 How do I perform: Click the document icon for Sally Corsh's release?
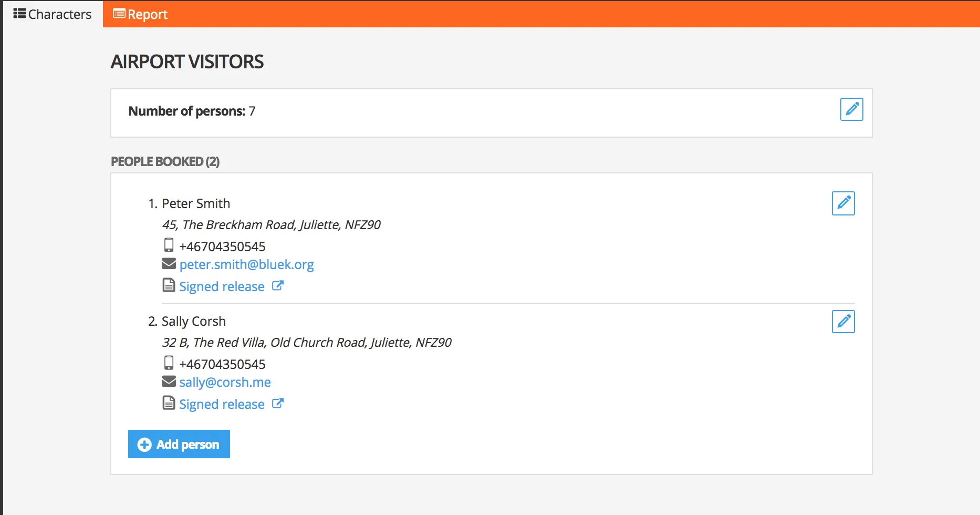point(169,403)
